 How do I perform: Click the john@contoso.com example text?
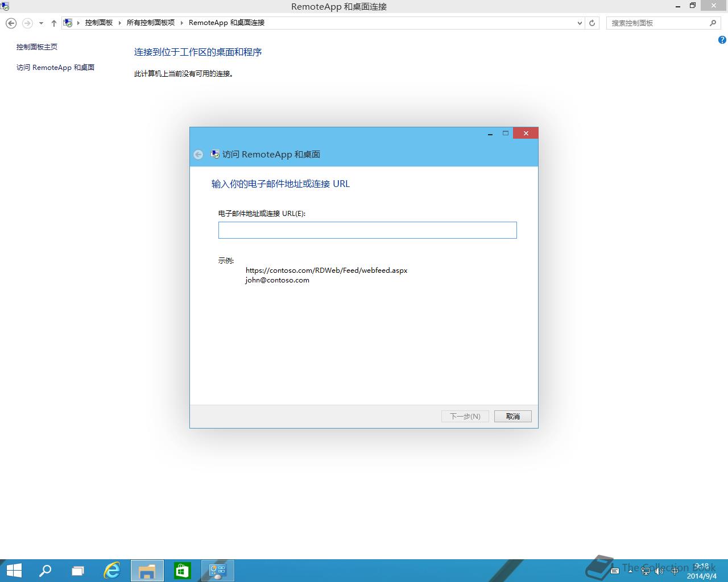(x=278, y=280)
